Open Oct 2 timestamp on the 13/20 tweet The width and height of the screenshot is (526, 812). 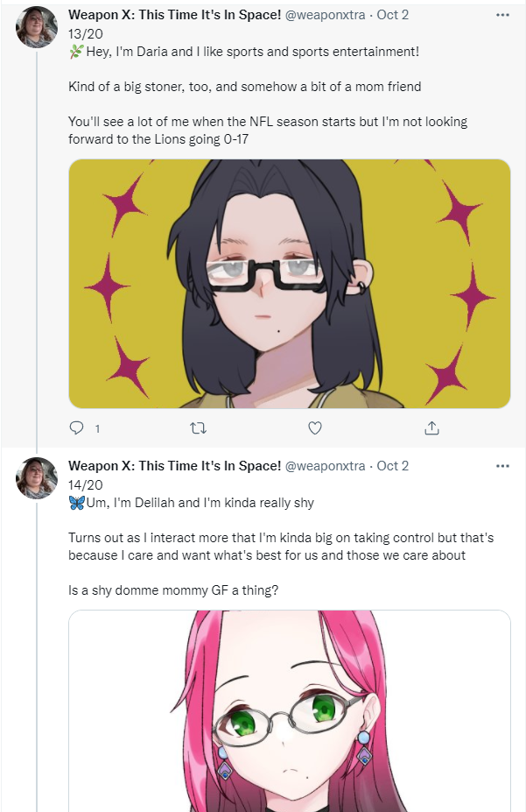[x=393, y=15]
